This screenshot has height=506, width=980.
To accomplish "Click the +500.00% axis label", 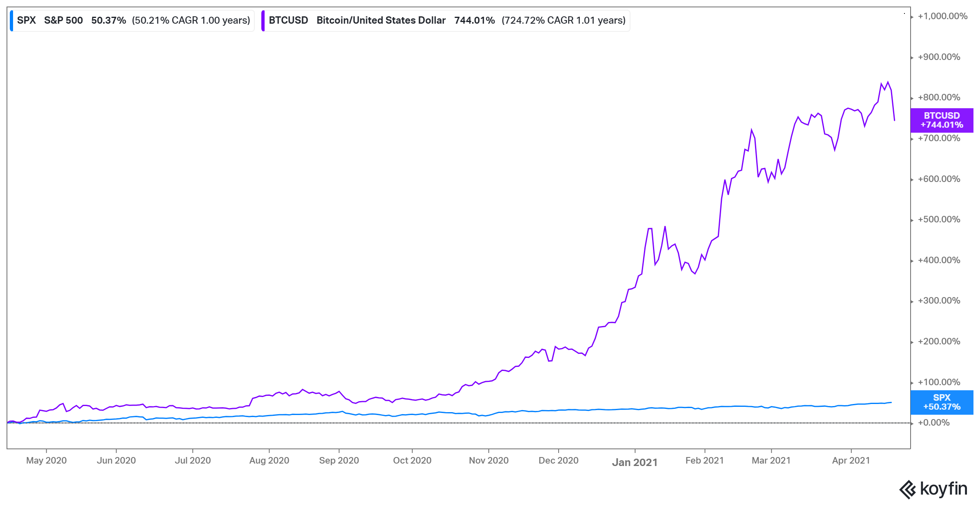I will (x=939, y=220).
